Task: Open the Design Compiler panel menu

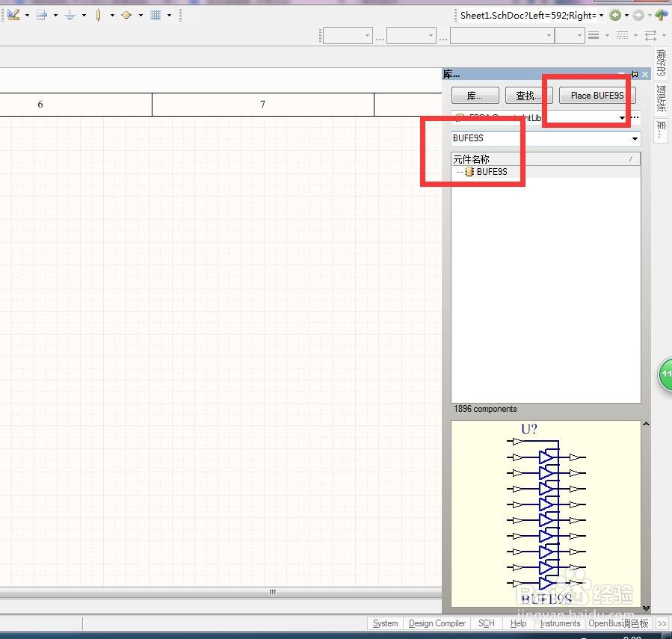Action: [437, 623]
